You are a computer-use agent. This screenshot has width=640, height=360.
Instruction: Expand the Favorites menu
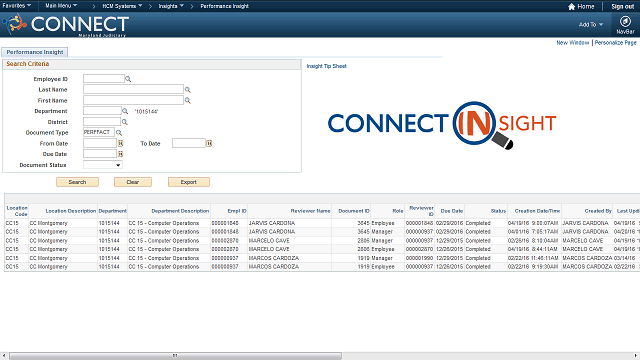coord(16,6)
